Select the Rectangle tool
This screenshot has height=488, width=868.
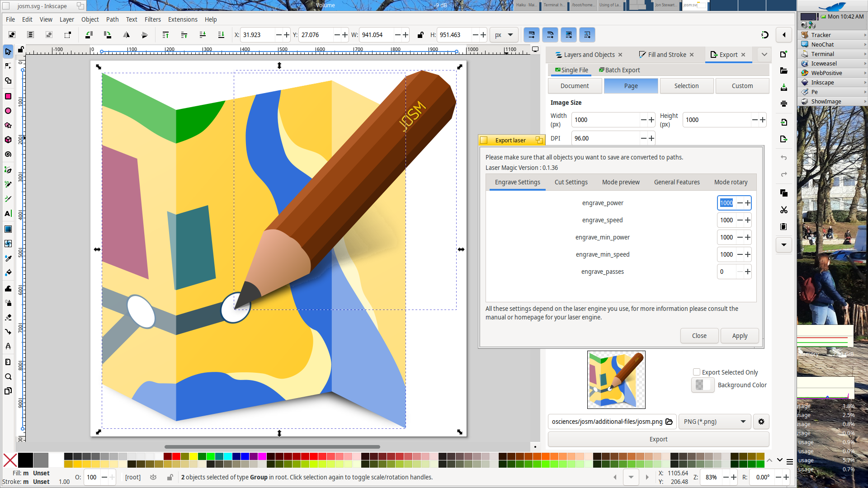tap(8, 96)
